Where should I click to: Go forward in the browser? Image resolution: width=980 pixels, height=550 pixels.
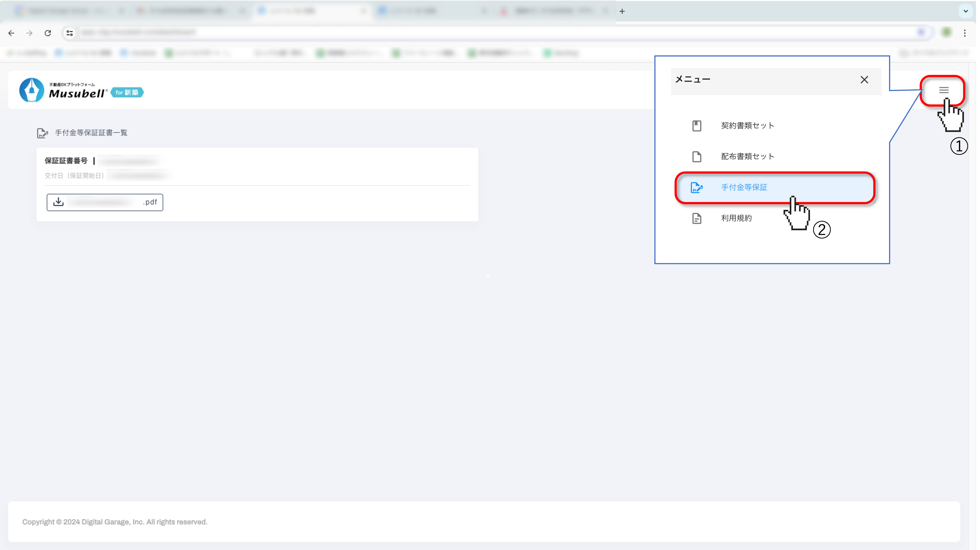(29, 33)
